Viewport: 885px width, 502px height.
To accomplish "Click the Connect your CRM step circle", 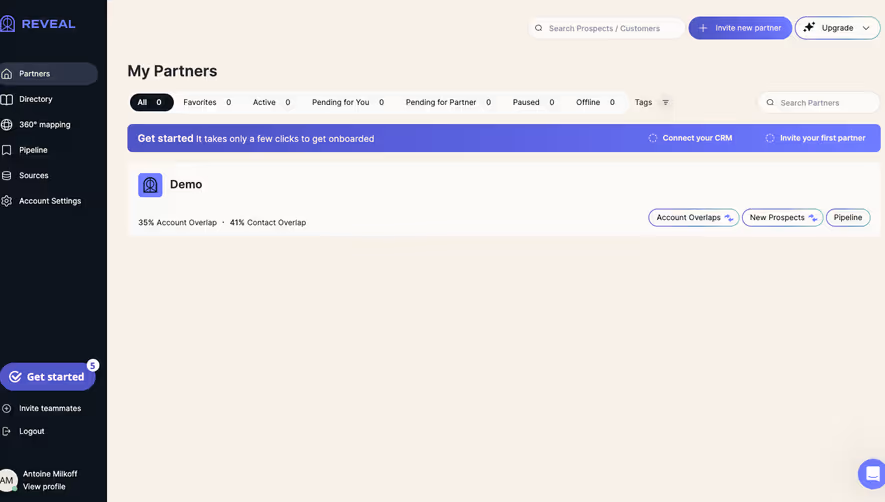I will click(x=653, y=138).
